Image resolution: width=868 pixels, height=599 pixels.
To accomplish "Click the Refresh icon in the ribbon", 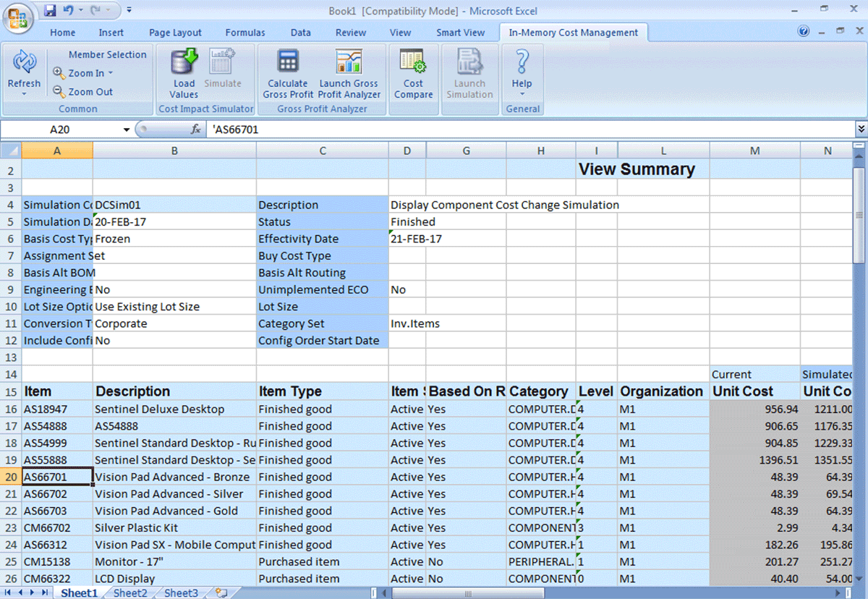I will point(24,64).
